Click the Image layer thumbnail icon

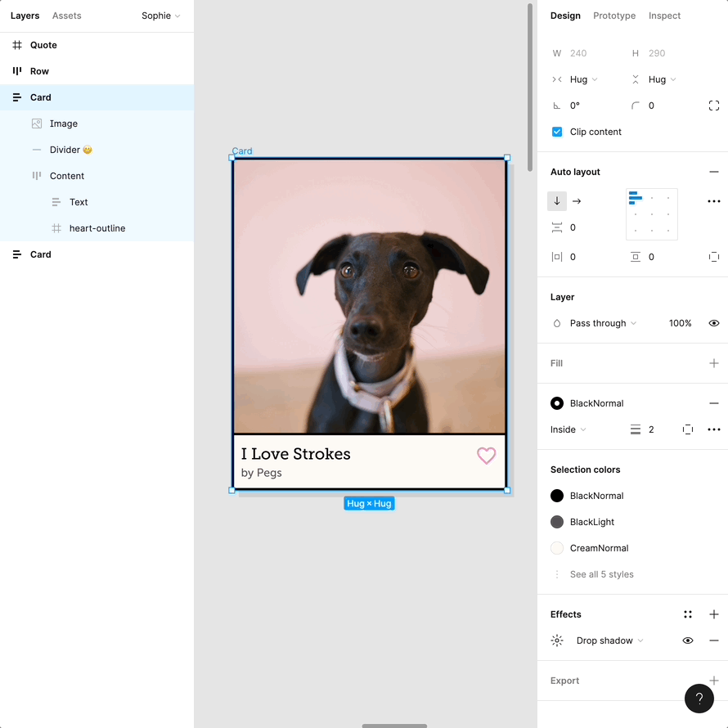click(37, 124)
